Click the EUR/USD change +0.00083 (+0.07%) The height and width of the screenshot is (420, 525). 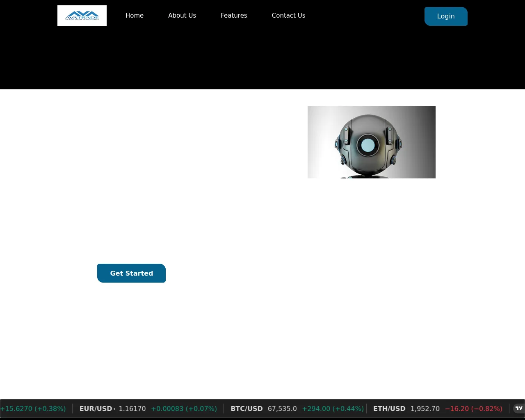[x=184, y=409]
